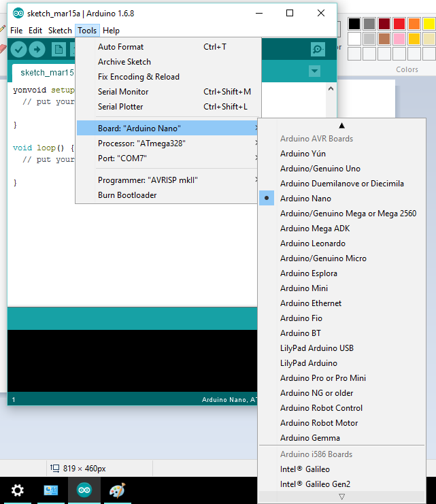Image resolution: width=436 pixels, height=504 pixels.
Task: Choose Fix Encoding & Reload
Action: pos(168,77)
